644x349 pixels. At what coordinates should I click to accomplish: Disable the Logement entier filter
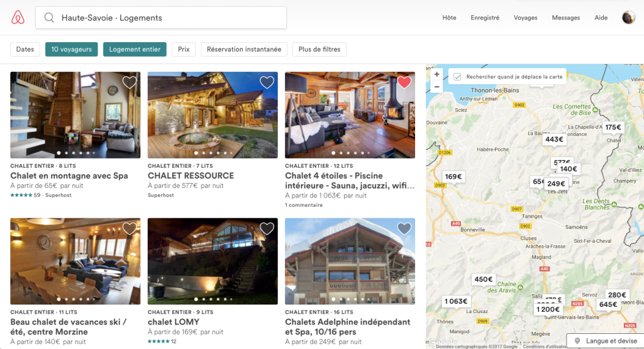(x=135, y=49)
